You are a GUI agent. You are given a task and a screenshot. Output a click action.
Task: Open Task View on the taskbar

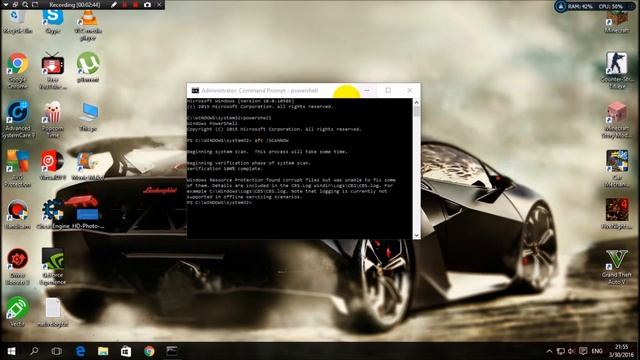pyautogui.click(x=57, y=351)
